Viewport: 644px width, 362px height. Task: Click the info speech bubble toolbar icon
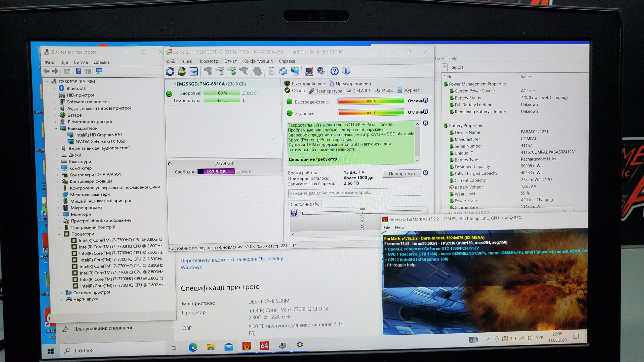click(x=346, y=71)
